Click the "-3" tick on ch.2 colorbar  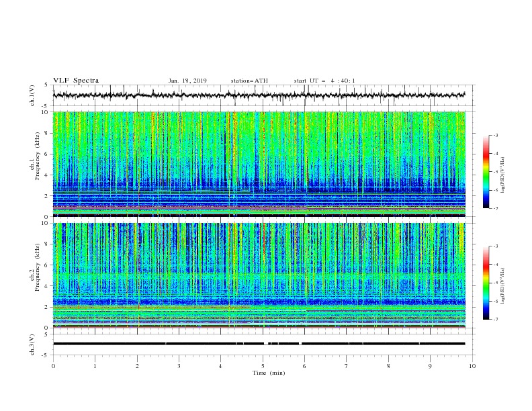[496, 246]
